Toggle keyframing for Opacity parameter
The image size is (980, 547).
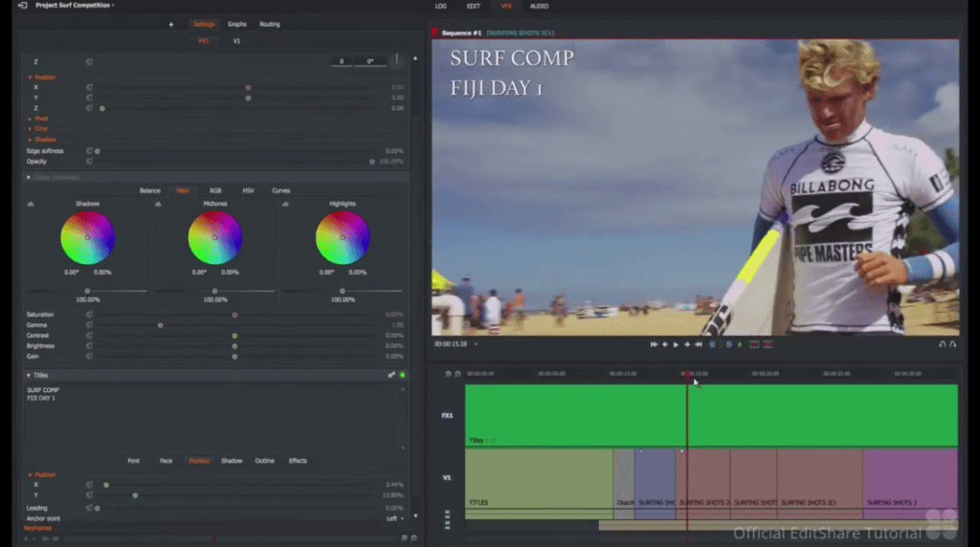pos(89,162)
